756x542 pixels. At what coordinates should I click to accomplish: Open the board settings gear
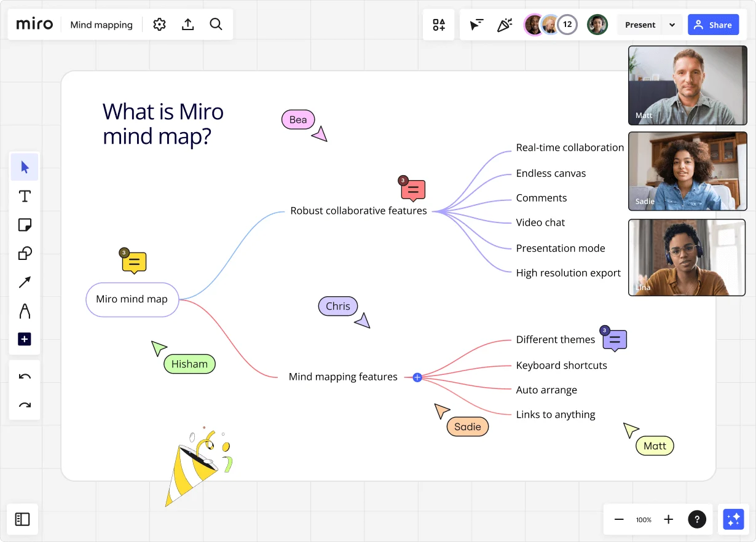pos(159,24)
